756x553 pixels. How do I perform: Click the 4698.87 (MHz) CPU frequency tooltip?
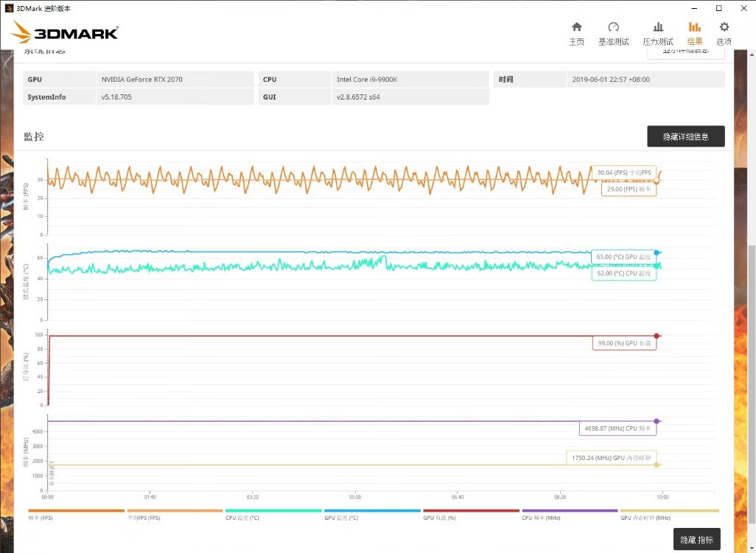click(617, 428)
